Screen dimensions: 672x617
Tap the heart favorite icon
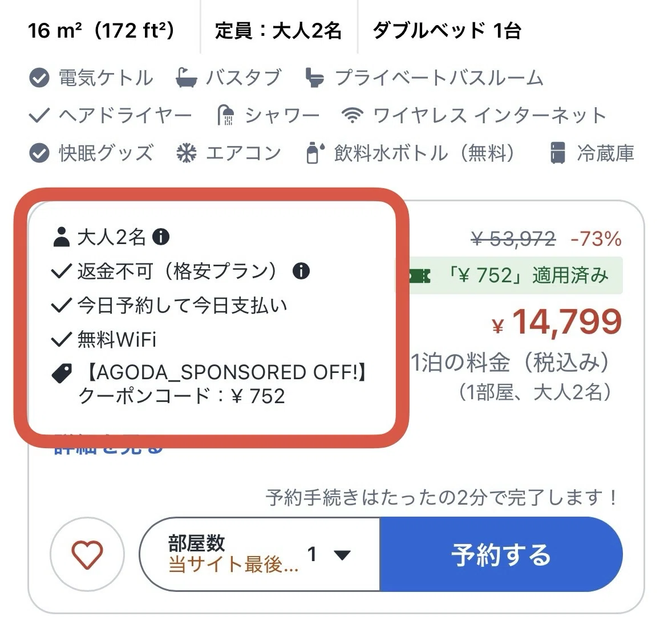click(87, 555)
